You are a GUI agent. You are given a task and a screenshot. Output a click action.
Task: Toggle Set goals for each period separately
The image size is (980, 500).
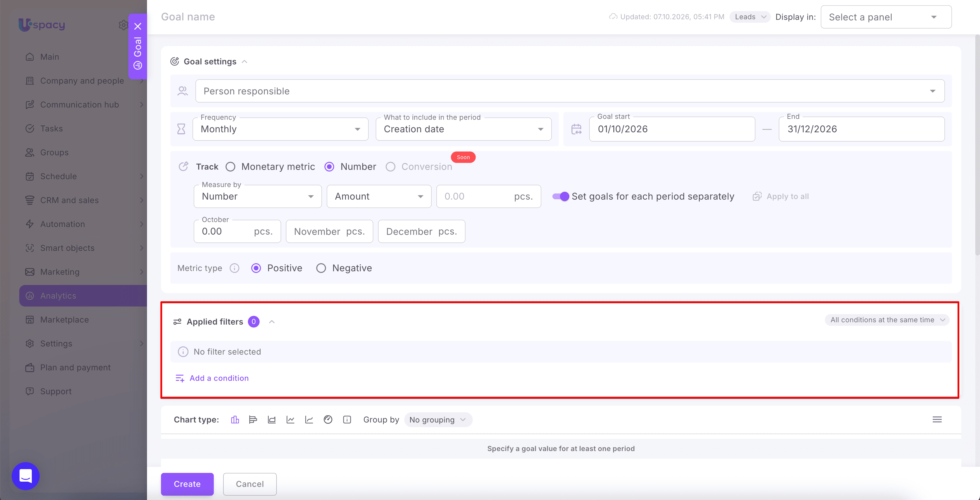coord(561,196)
